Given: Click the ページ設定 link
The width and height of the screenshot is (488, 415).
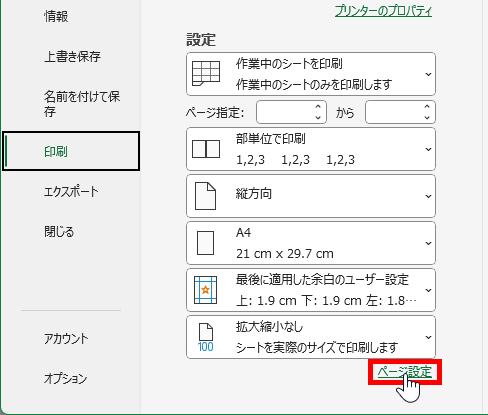Looking at the screenshot, I should click(x=405, y=372).
